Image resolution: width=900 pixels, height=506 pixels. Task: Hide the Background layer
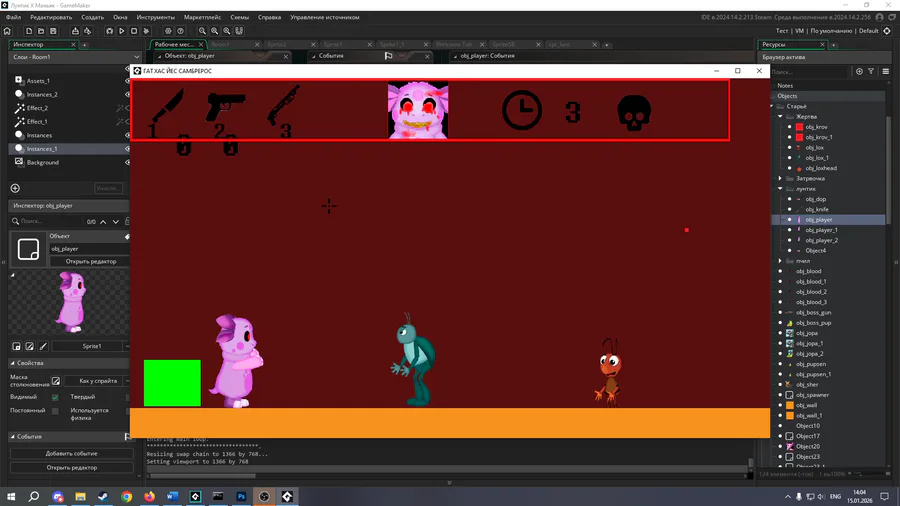click(x=127, y=162)
